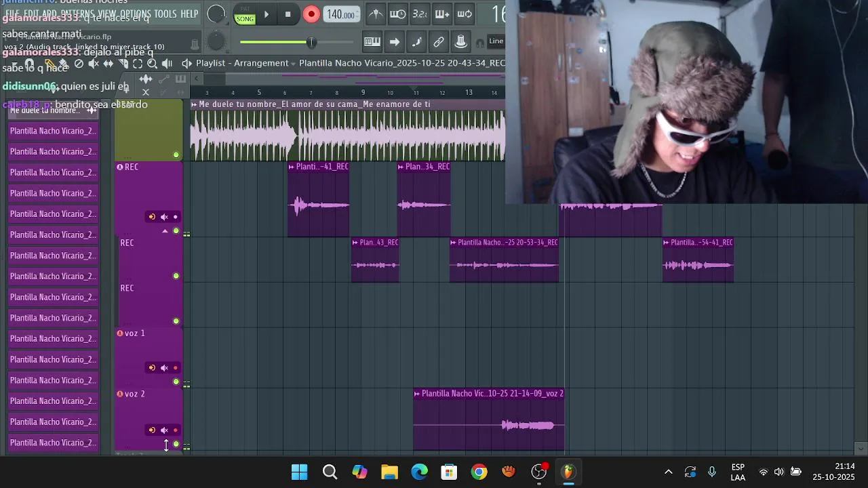Open clip menu of Plan..34_REC clip
868x488 pixels.
pyautogui.click(x=401, y=167)
